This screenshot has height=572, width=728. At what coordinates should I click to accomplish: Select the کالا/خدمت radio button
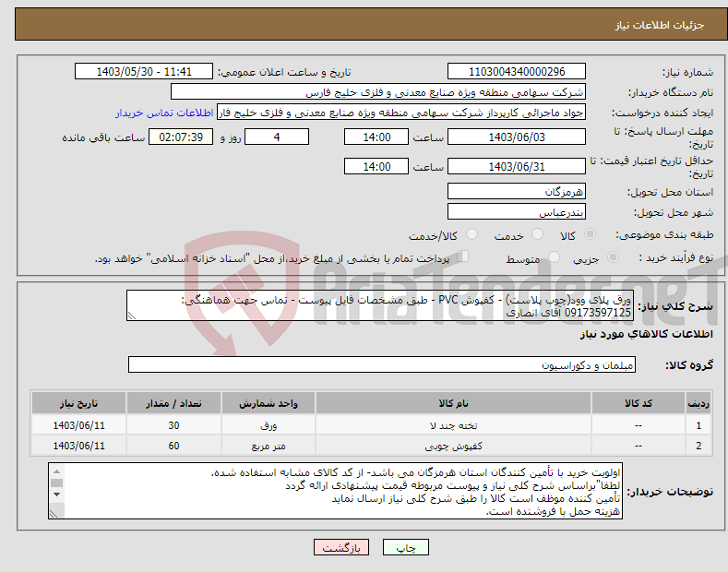pos(471,234)
